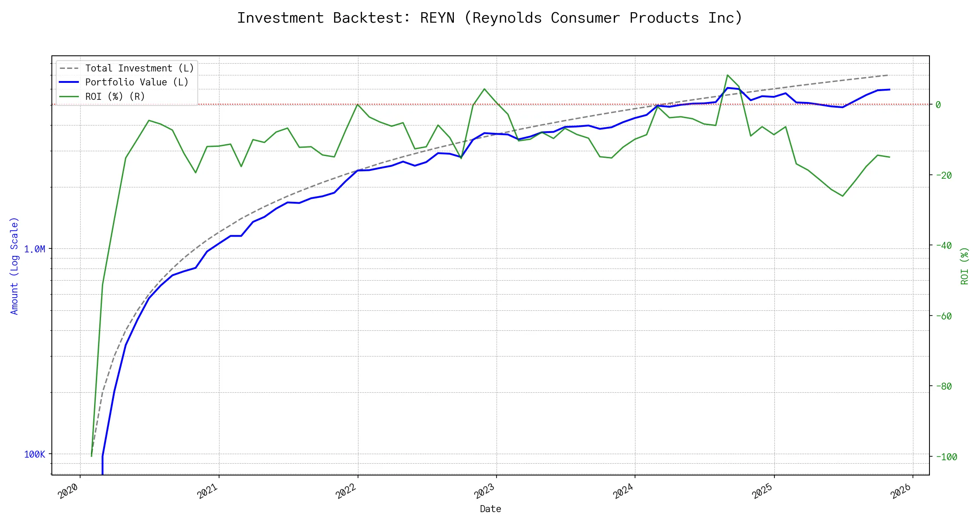Click the -40 right axis tick label
The height and width of the screenshot is (523, 980).
click(943, 245)
